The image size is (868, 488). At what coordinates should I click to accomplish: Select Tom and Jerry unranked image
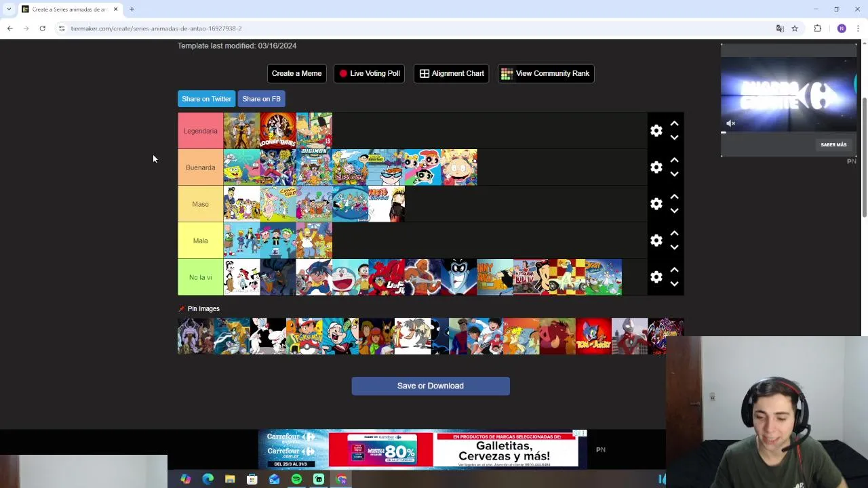[x=593, y=336]
